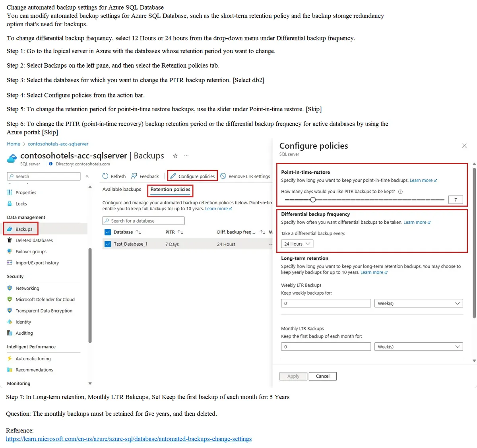Open Import/Export history icon
The width and height of the screenshot is (477, 448).
[10, 263]
